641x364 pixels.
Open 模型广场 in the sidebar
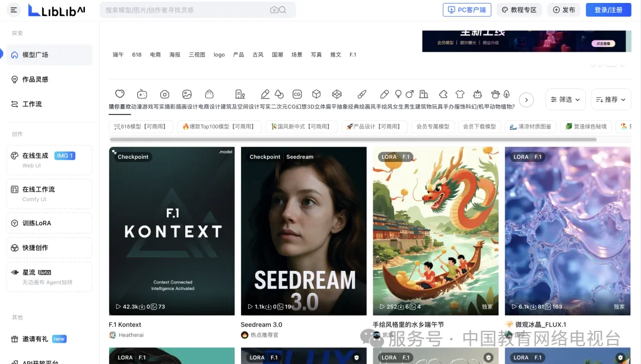(x=49, y=55)
